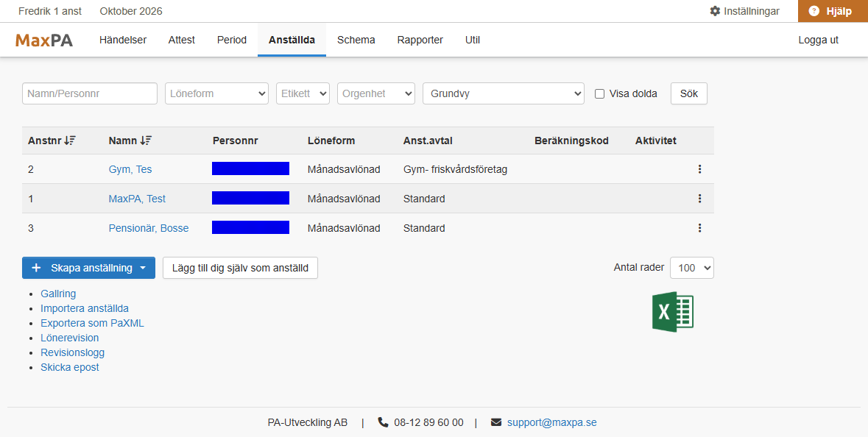Click the phone icon in footer
The width and height of the screenshot is (868, 437).
tap(383, 422)
